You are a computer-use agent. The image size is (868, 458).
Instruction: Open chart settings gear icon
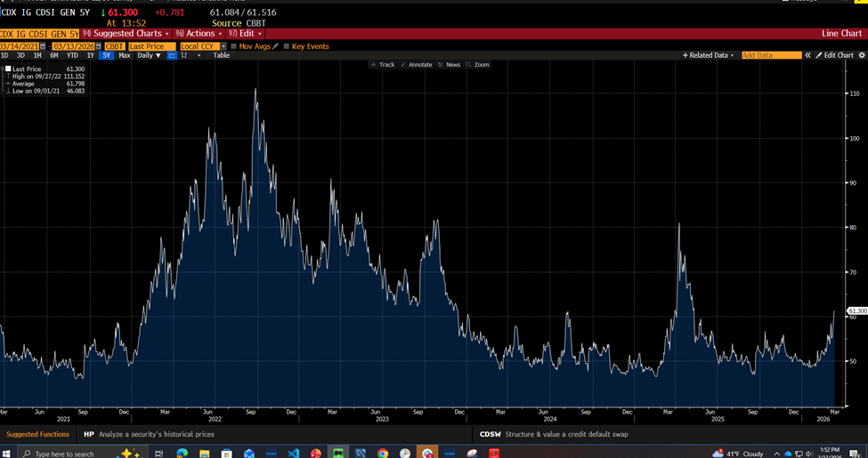click(862, 55)
